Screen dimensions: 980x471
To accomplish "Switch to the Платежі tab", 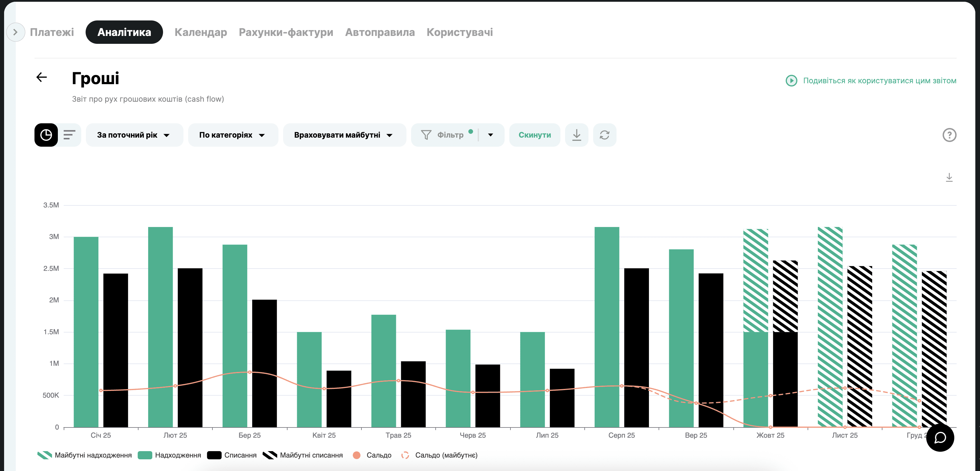I will coord(52,32).
